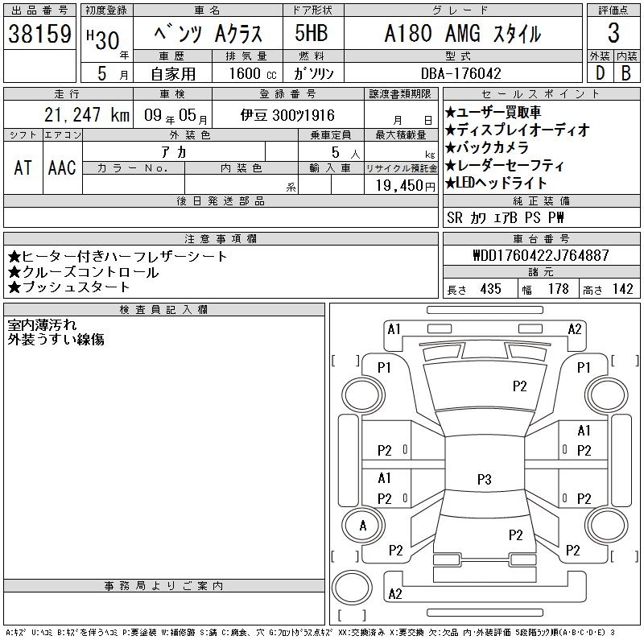Click the sales point ディスプレイオーディオ
The height and width of the screenshot is (644, 644).
(517, 130)
